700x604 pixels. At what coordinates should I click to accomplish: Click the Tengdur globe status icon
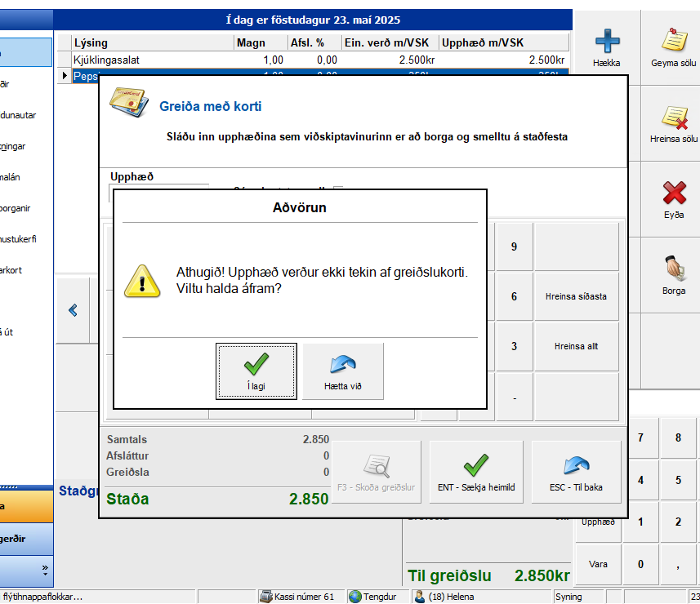coord(354,597)
